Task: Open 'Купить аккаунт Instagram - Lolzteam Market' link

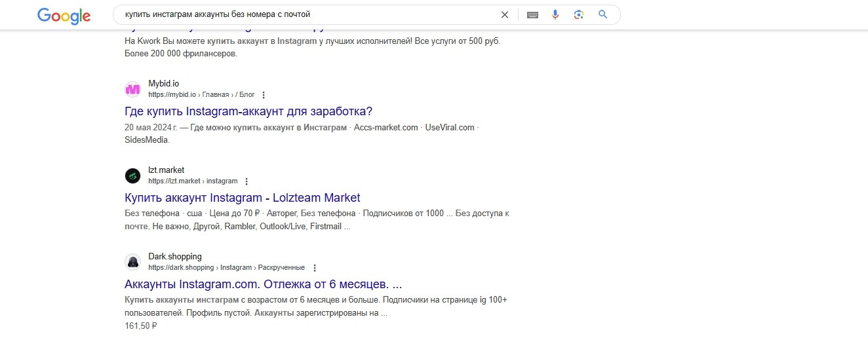Action: point(243,197)
